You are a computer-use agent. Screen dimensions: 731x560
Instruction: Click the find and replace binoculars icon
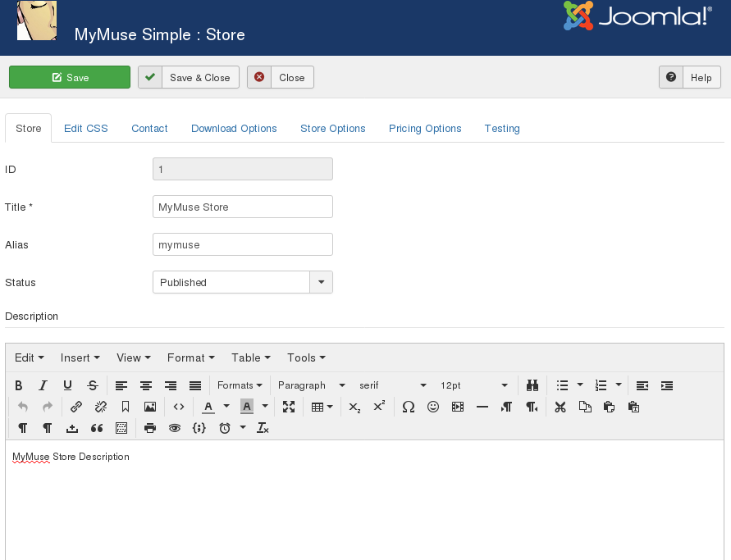532,385
